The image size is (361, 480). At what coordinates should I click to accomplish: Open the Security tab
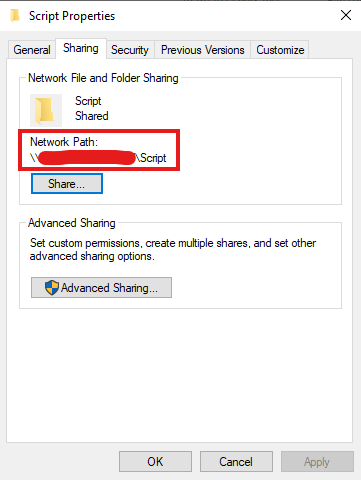pos(130,50)
